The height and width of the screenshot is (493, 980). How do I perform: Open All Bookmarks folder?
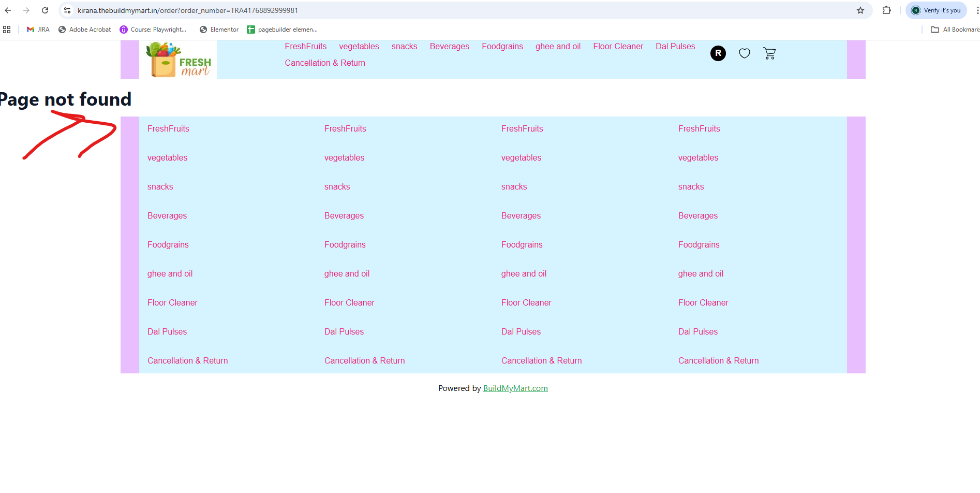coord(955,30)
